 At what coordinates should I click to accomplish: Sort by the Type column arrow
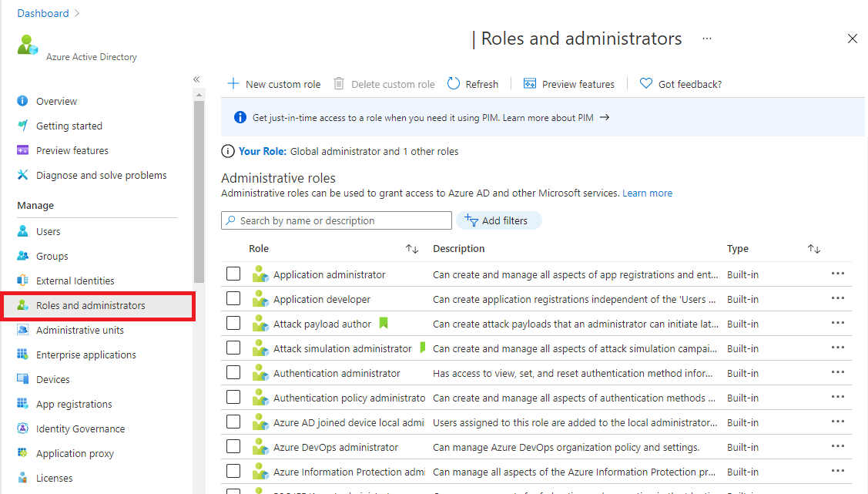tap(813, 248)
